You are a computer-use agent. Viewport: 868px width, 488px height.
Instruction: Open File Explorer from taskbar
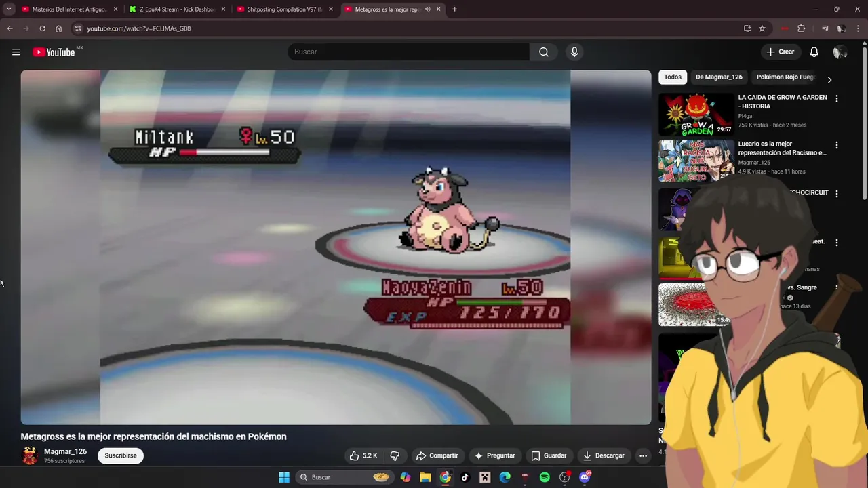(425, 477)
